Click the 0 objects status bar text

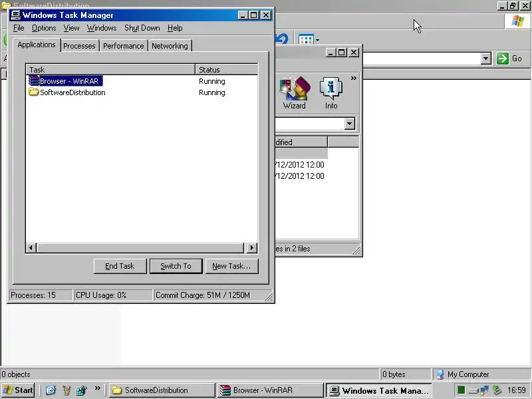click(15, 374)
